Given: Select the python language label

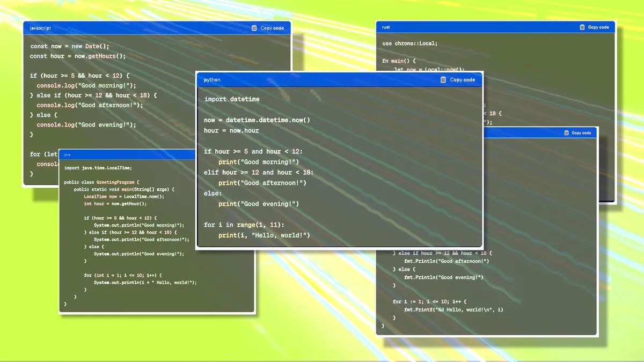Looking at the screenshot, I should [211, 79].
